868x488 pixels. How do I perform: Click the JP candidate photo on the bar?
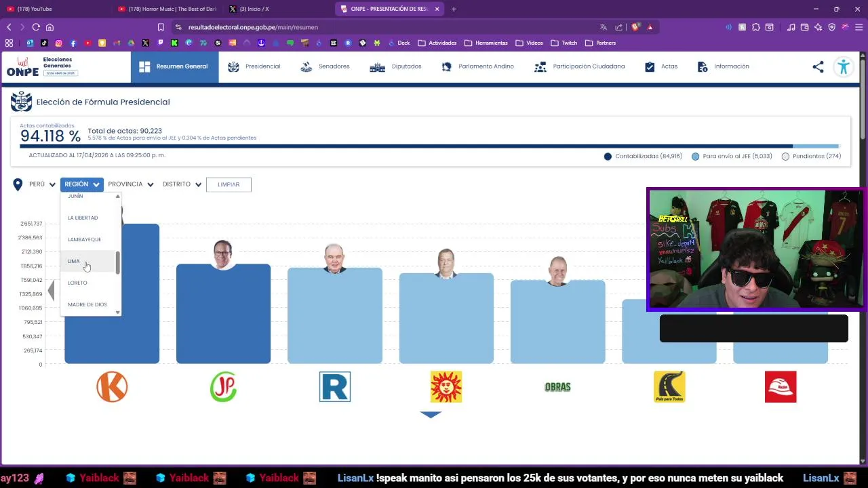click(x=223, y=254)
